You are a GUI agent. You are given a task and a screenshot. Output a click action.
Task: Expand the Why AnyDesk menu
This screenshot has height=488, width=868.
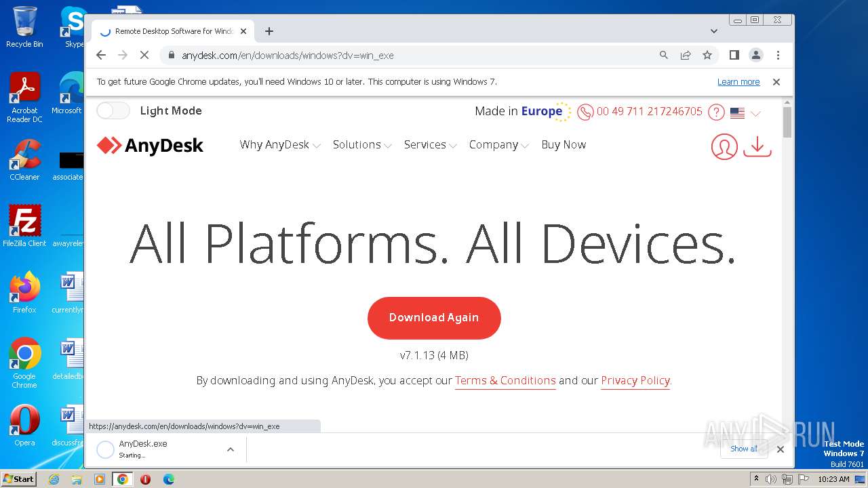[280, 144]
